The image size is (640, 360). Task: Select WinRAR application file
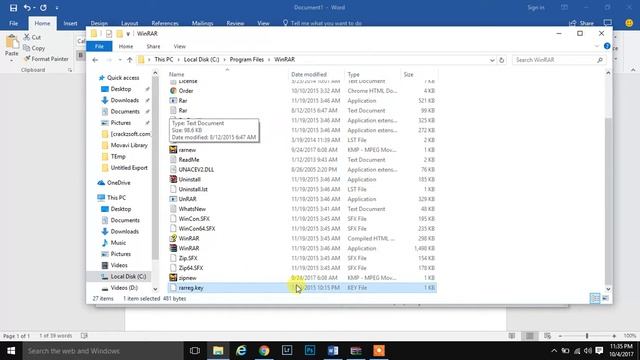pyautogui.click(x=189, y=249)
